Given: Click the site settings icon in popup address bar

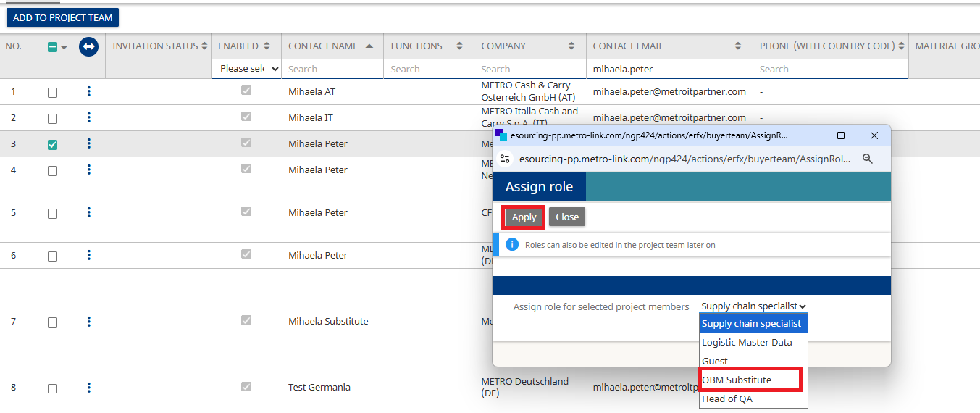Looking at the screenshot, I should pyautogui.click(x=506, y=159).
